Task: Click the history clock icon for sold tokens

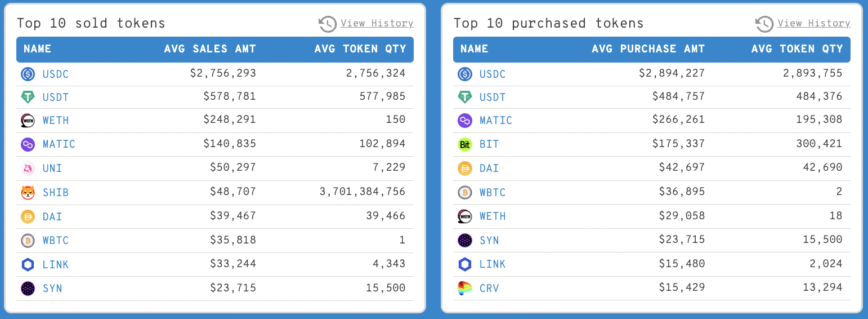Action: tap(328, 24)
